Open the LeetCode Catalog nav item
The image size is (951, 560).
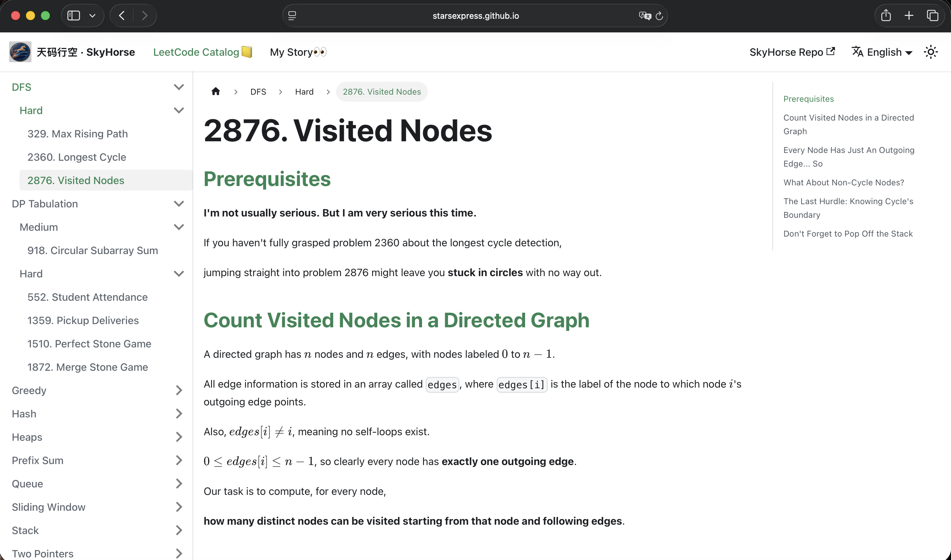(203, 52)
